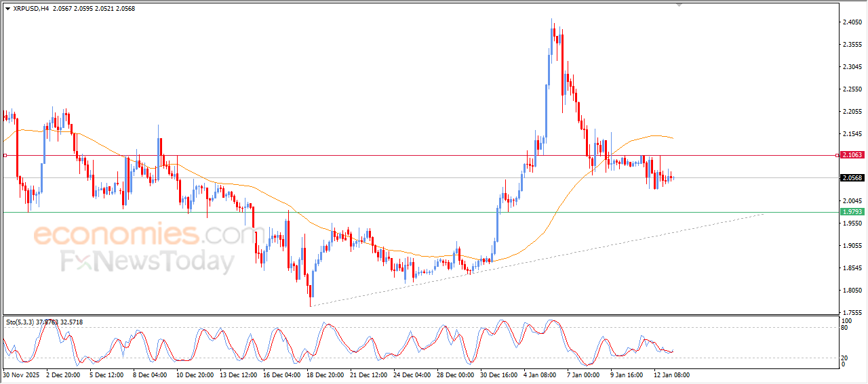868x384 pixels.
Task: Click the 18 Dec 20:00 time label
Action: click(325, 374)
